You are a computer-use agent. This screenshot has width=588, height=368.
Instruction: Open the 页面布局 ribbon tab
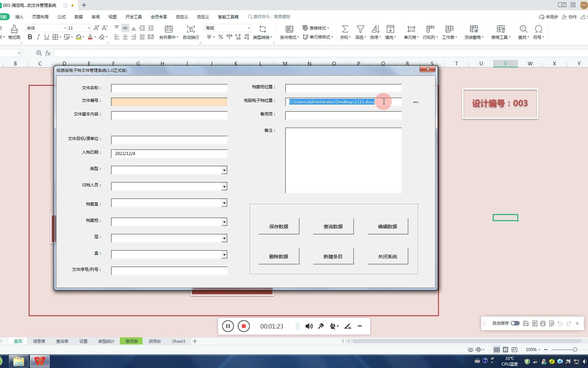(40, 17)
